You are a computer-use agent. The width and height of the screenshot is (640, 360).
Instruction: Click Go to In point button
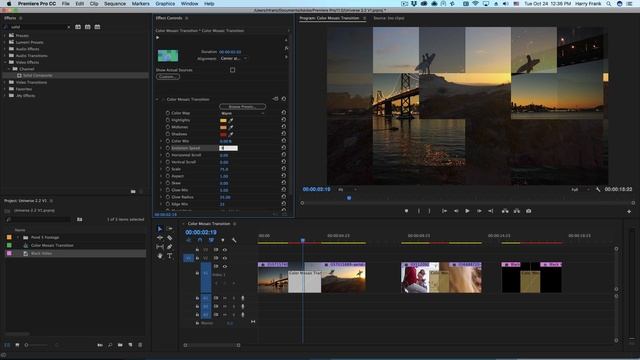point(444,211)
